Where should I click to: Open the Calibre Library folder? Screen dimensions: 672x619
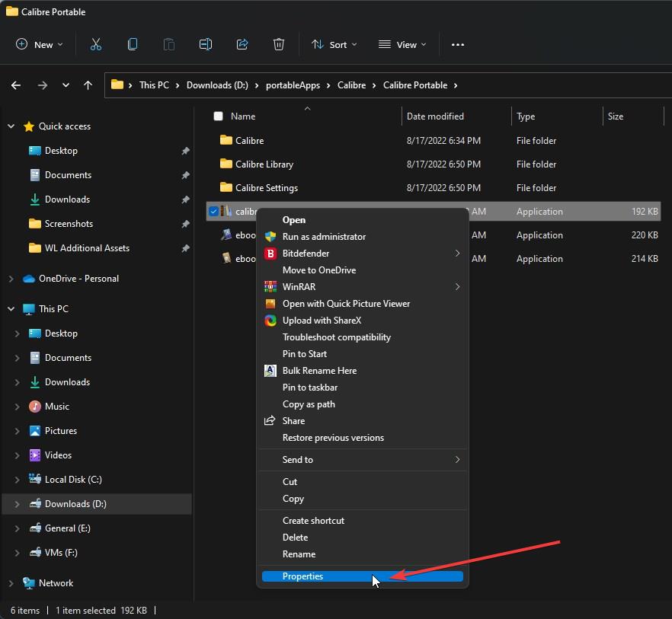click(x=264, y=164)
